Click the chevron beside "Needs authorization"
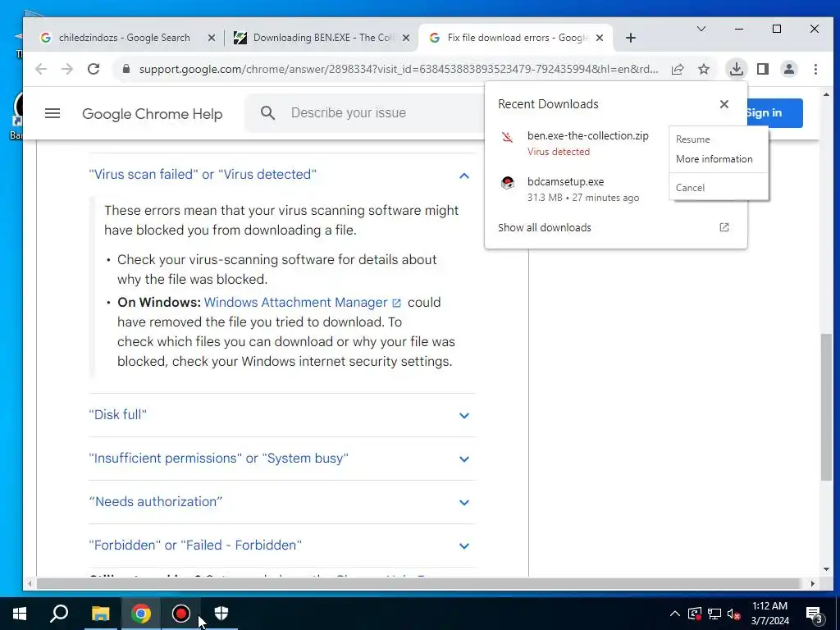 pos(464,503)
